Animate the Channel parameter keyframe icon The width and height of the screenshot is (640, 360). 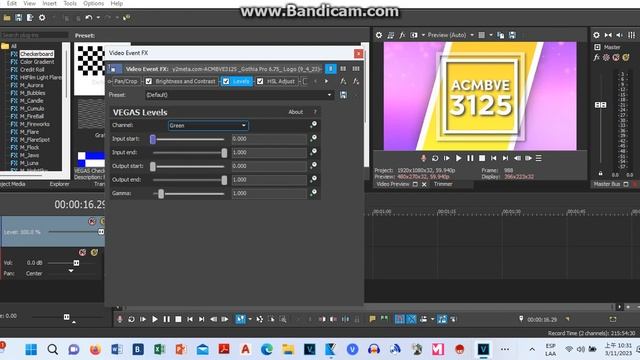pos(313,124)
